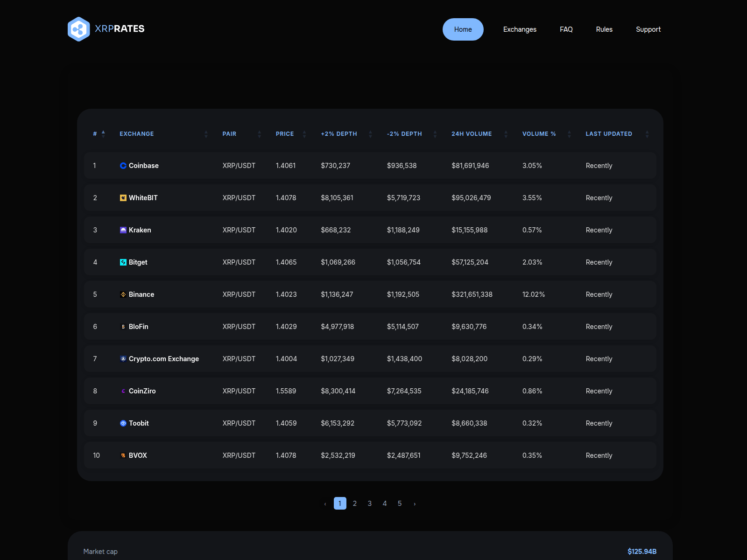Select Kraken -2% depth $1,188,249
Image resolution: width=747 pixels, height=560 pixels.
coord(403,230)
